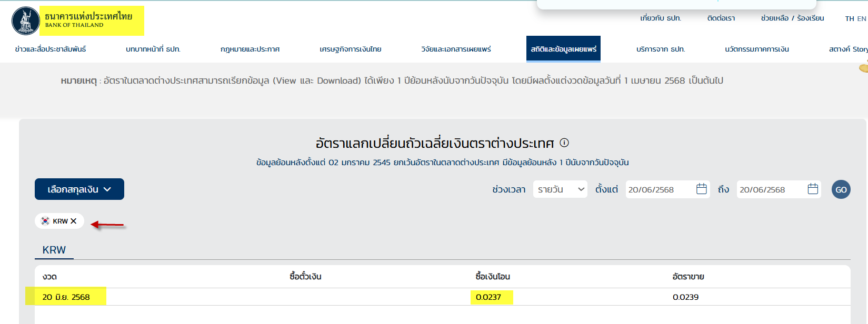This screenshot has width=868, height=324.
Task: Select the KRW tab
Action: [54, 250]
